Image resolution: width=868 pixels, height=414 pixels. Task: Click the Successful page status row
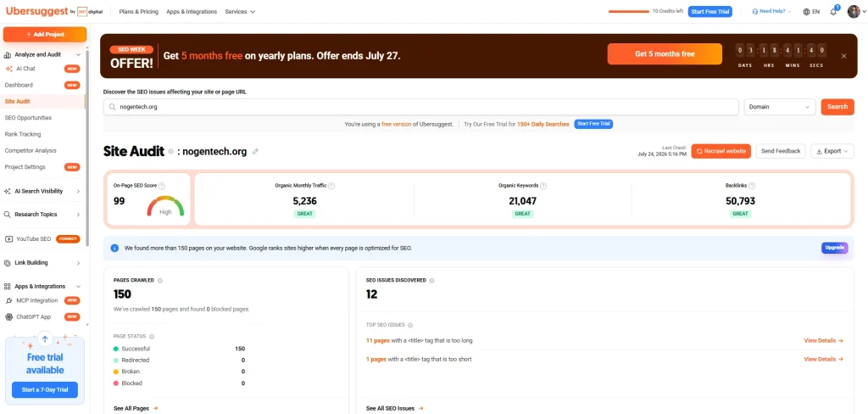pyautogui.click(x=180, y=349)
